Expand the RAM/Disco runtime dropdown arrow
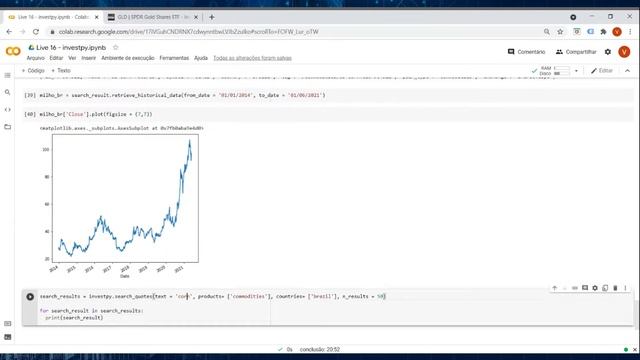 point(576,71)
